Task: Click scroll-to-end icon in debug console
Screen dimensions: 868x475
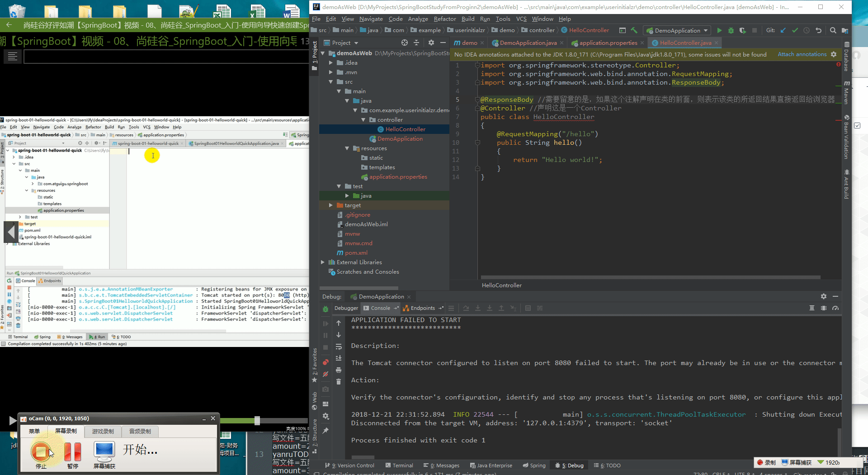Action: pos(339,358)
